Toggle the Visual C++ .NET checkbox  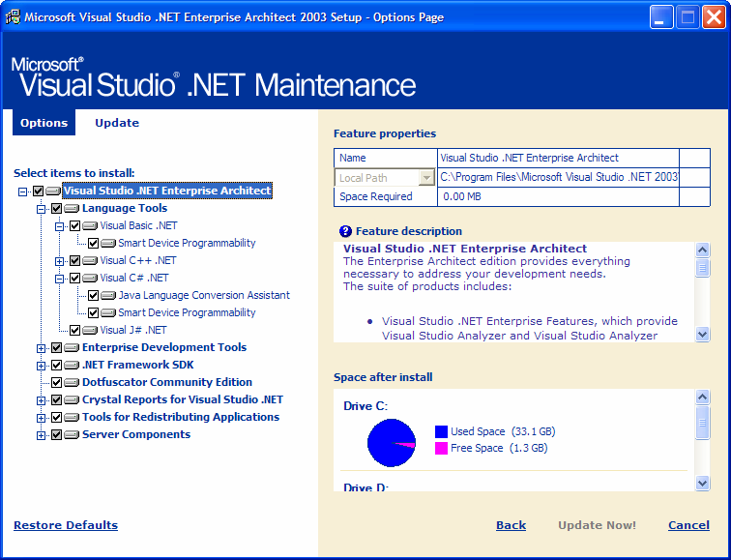[75, 260]
